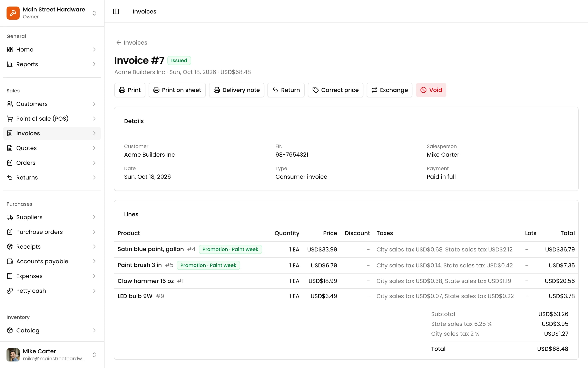Click the Catalog box icon
Image resolution: width=588 pixels, height=368 pixels.
(x=10, y=330)
